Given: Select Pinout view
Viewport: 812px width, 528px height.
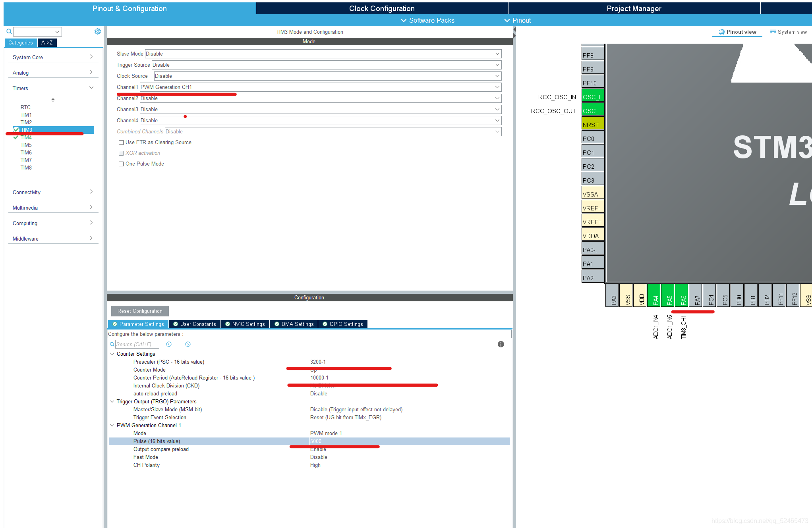Looking at the screenshot, I should (737, 32).
